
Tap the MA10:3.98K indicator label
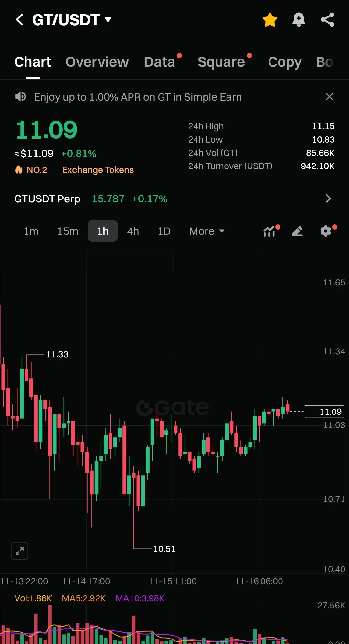140,598
